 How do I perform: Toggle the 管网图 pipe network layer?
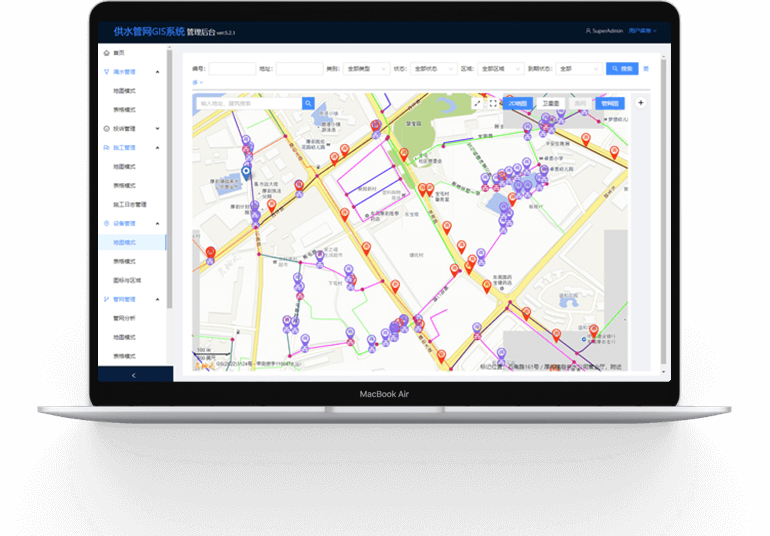[x=609, y=103]
